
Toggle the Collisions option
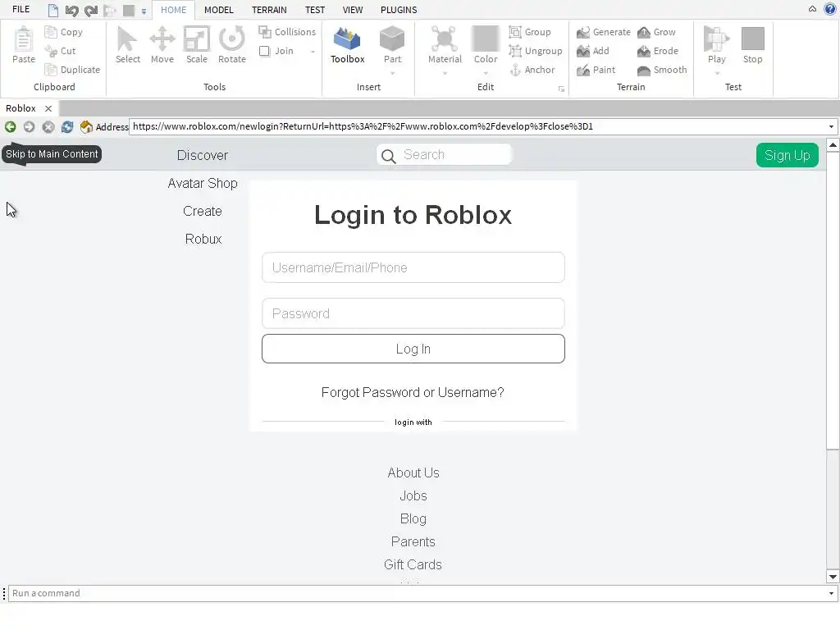[x=287, y=32]
